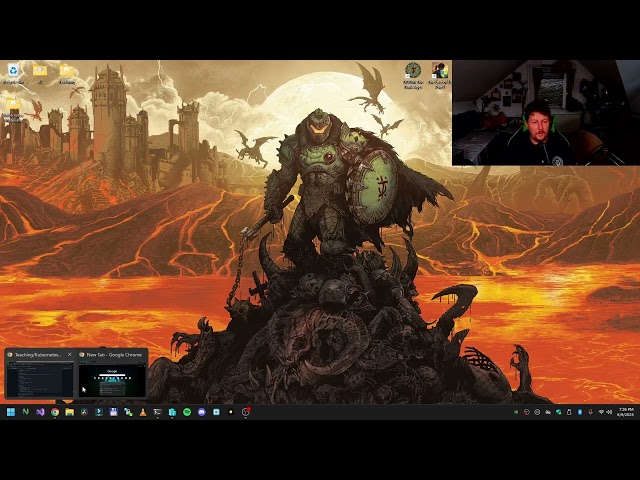Open the cloud sync tray icon
Viewport: 640px width, 480px height.
(x=548, y=412)
